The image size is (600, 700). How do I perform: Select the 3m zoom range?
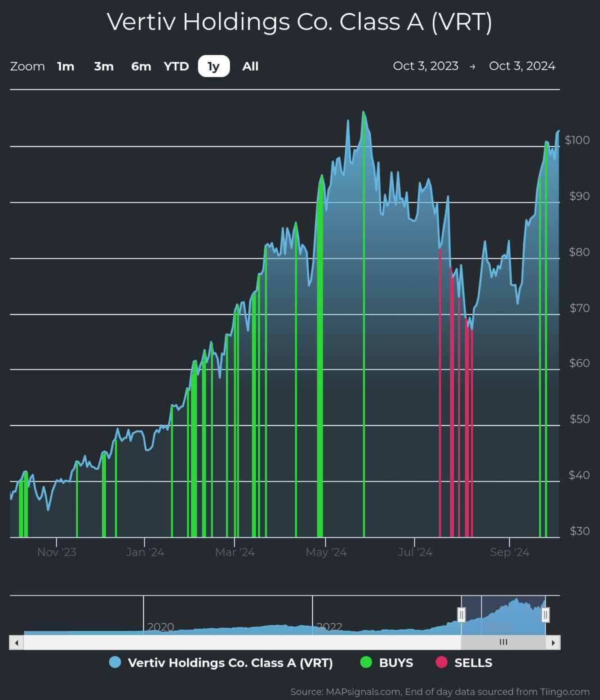pyautogui.click(x=104, y=67)
